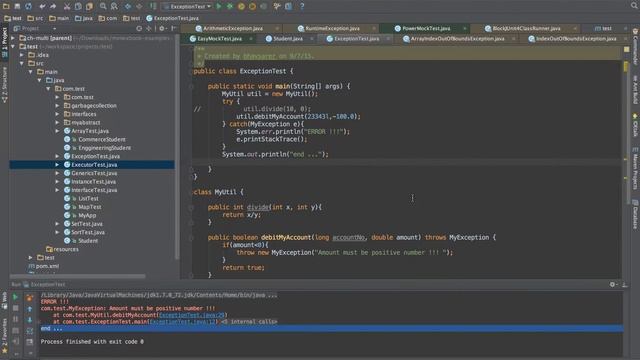Click the green Run button

[x=219, y=6]
